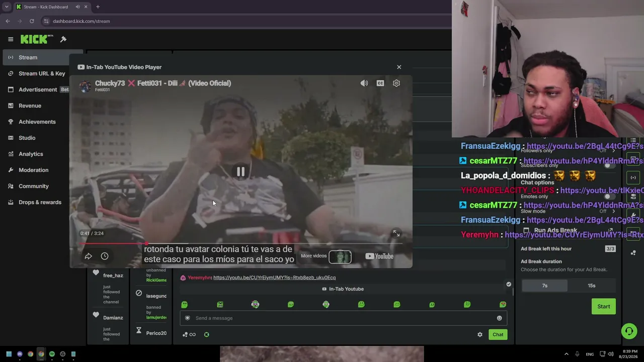The image size is (644, 362).
Task: Click the In-Tab Youtube button
Action: [343, 289]
